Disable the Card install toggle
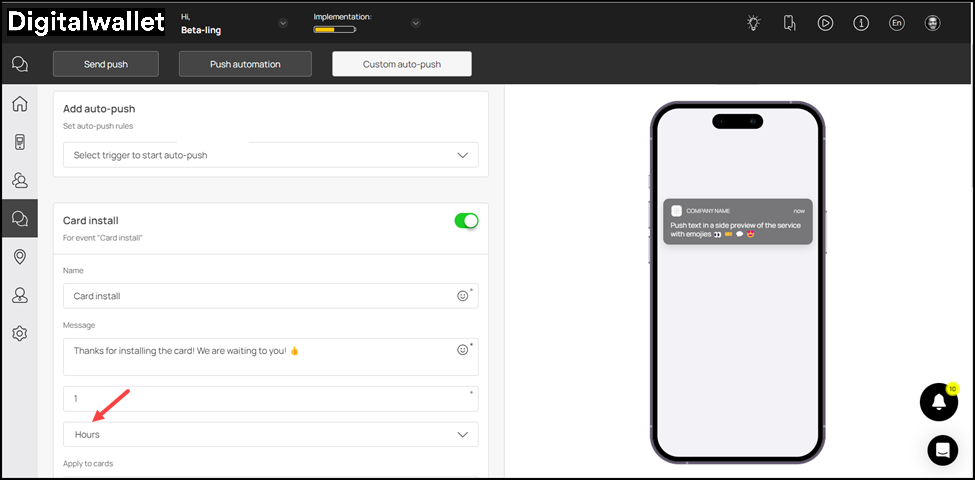This screenshot has width=975, height=480. tap(466, 220)
